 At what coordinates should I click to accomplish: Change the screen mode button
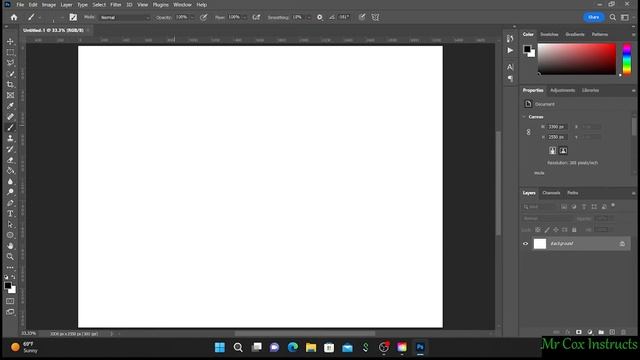click(10, 312)
